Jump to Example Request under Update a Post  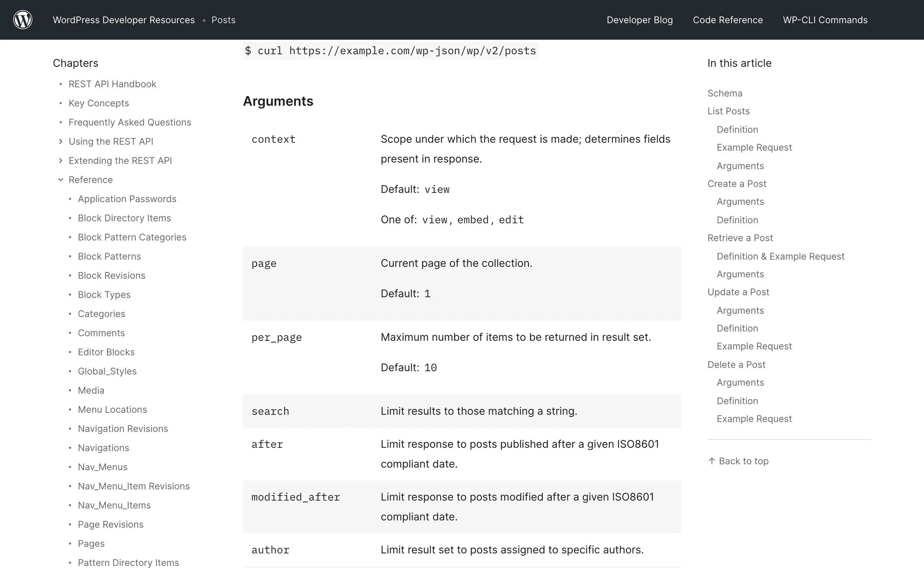754,346
